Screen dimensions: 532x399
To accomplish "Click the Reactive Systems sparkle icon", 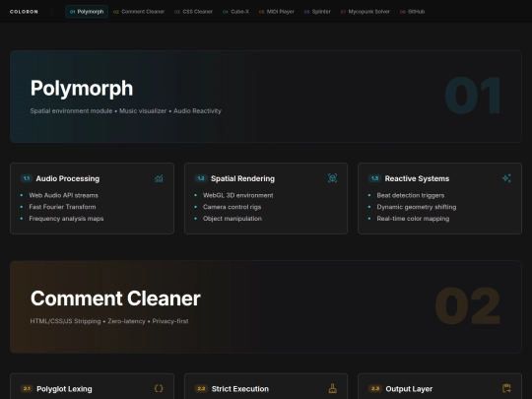I will 506,178.
